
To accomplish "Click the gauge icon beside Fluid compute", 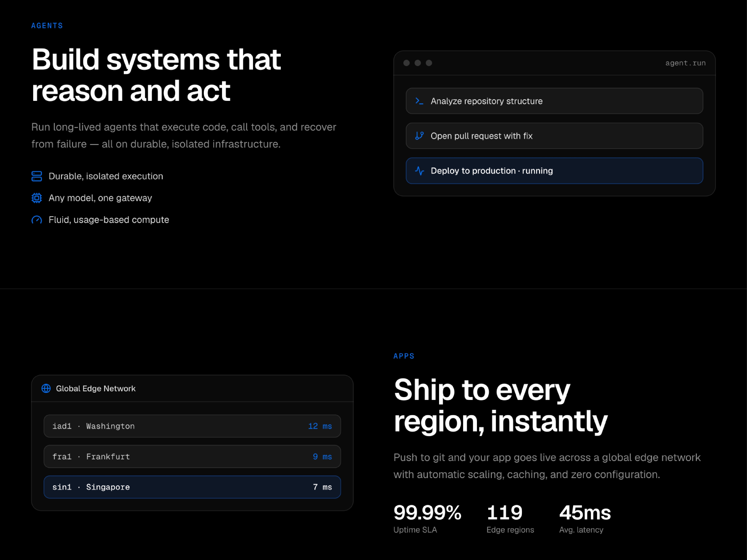I will click(37, 220).
